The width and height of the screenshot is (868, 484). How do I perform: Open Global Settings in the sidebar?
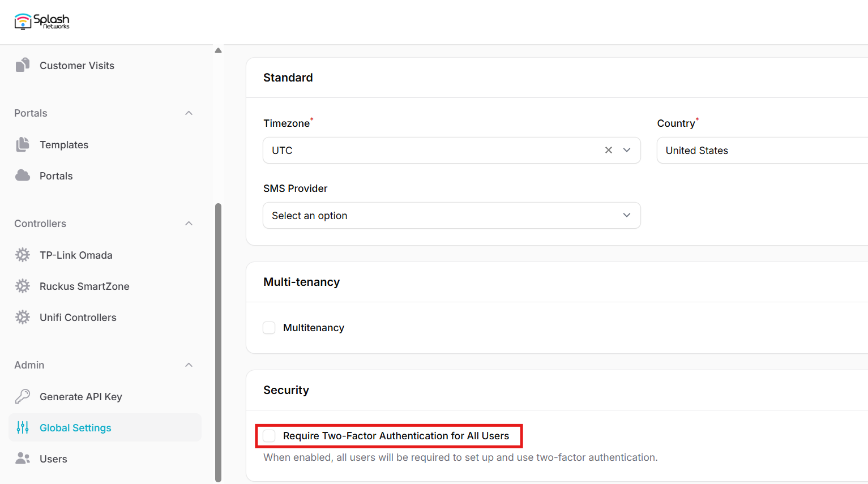75,428
